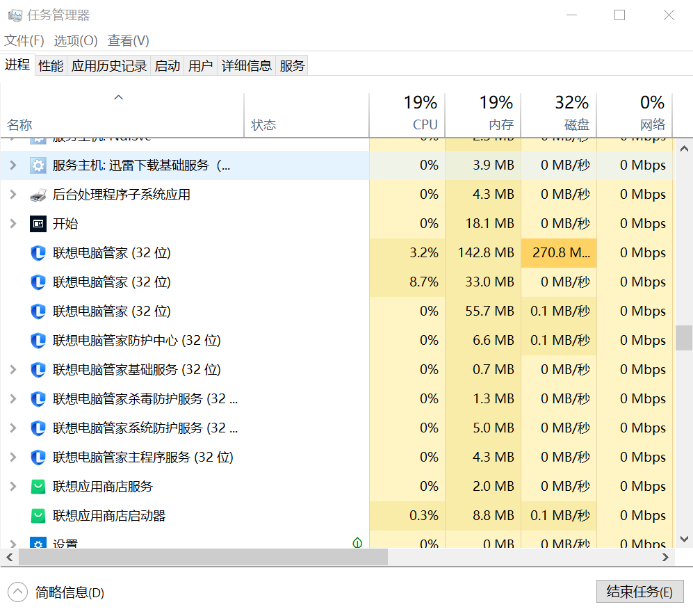693x616 pixels.
Task: Select the 联想应用商店启动器 row name
Action: click(108, 516)
